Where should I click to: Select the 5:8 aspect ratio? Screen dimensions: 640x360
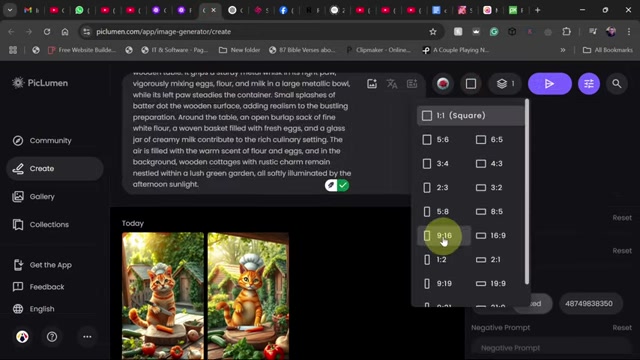[436, 212]
